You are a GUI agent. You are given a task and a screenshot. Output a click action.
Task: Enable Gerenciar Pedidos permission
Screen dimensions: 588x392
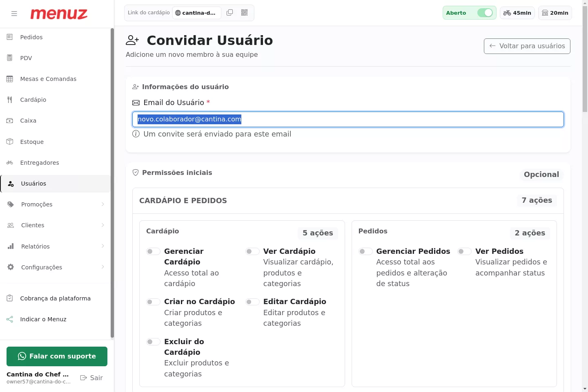click(365, 251)
